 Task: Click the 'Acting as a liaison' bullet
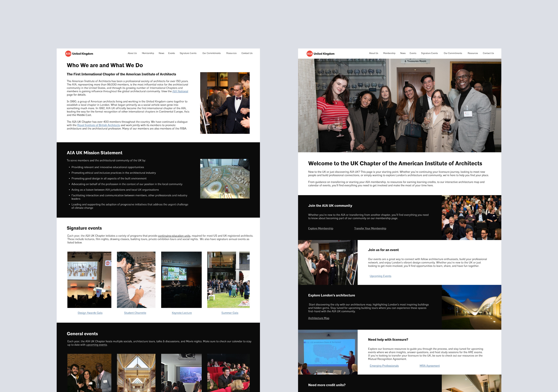coord(115,190)
